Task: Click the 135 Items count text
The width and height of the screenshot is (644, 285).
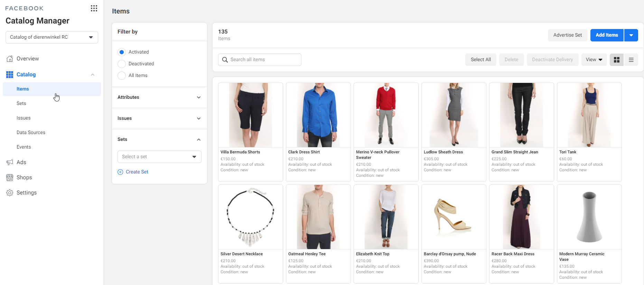Action: [224, 35]
